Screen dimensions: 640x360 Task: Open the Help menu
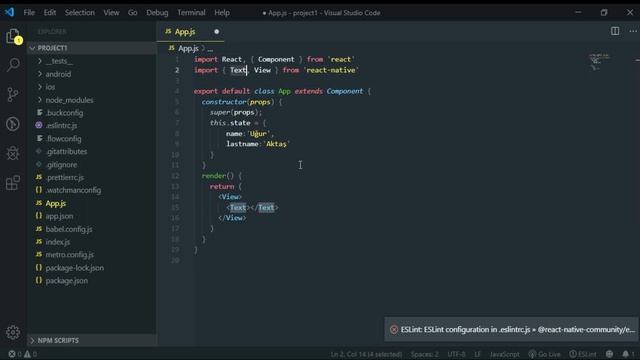(222, 13)
